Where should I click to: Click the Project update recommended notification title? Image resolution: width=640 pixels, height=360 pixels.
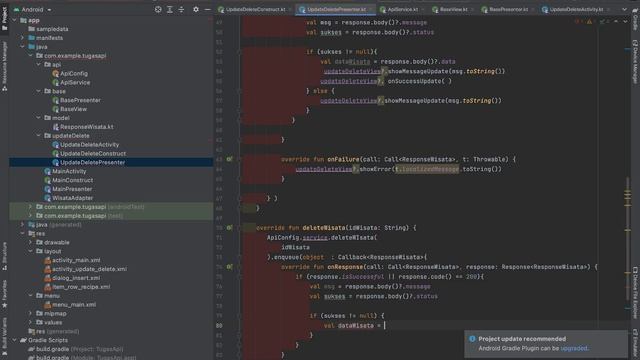point(522,339)
